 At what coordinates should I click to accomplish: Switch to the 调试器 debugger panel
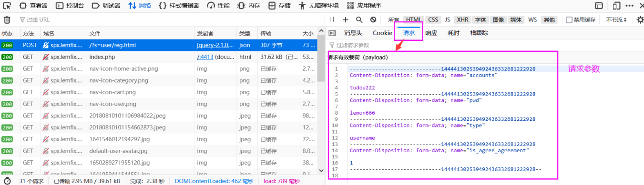click(106, 6)
